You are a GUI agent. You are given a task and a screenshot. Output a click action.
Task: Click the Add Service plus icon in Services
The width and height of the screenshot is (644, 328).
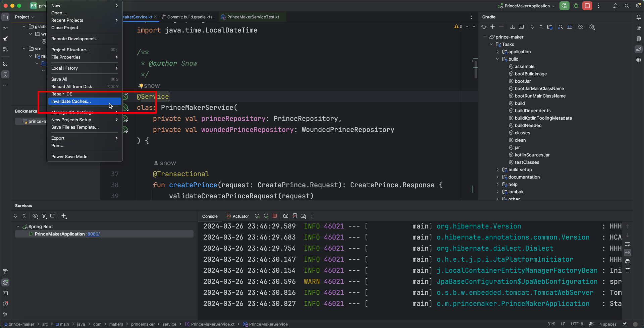pos(64,216)
